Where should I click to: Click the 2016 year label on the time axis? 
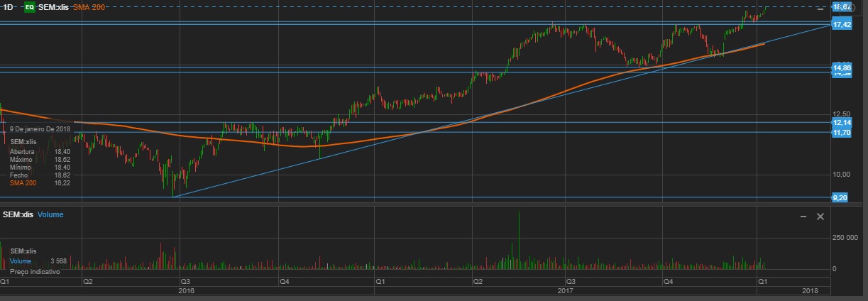point(186,291)
